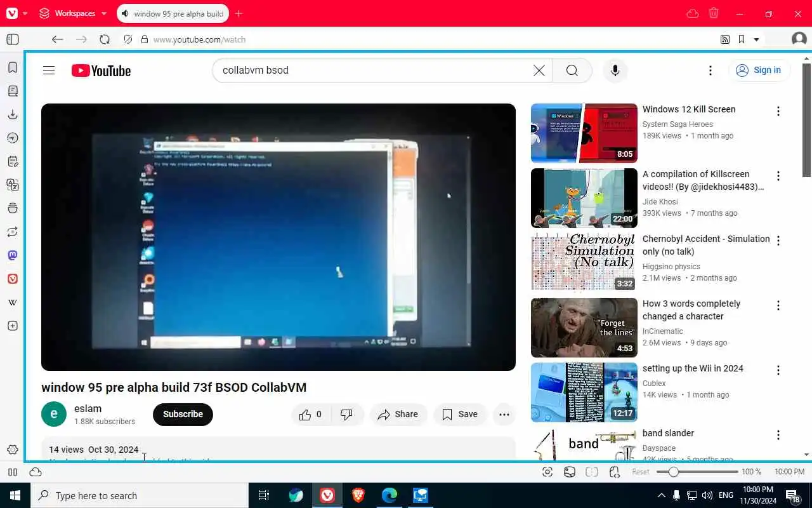812x508 pixels.
Task: Open the Wikipedia web panel
Action: [x=12, y=302]
